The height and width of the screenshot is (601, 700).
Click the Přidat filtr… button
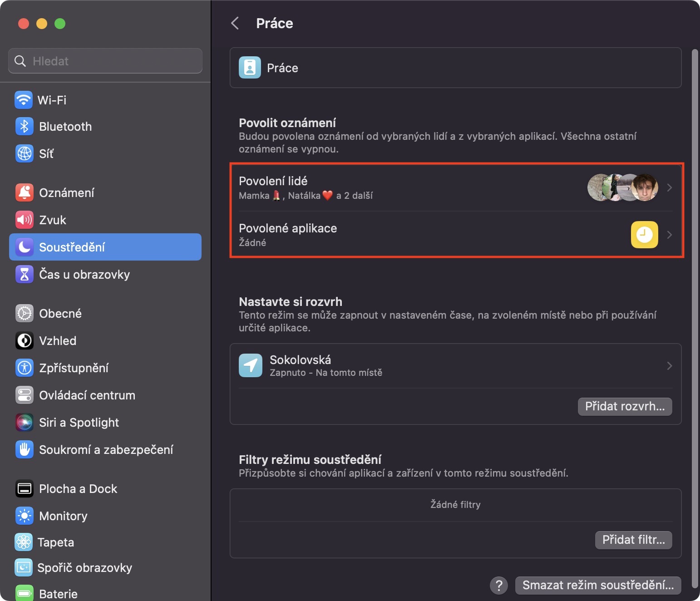tap(633, 540)
